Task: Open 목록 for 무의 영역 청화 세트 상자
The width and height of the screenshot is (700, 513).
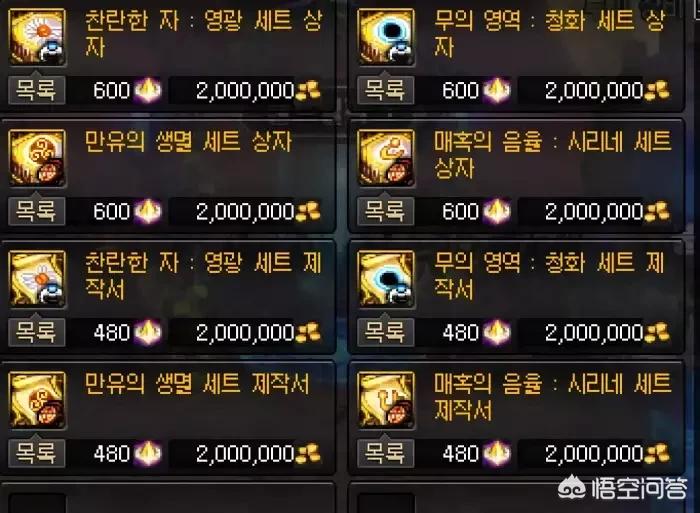Action: 386,90
